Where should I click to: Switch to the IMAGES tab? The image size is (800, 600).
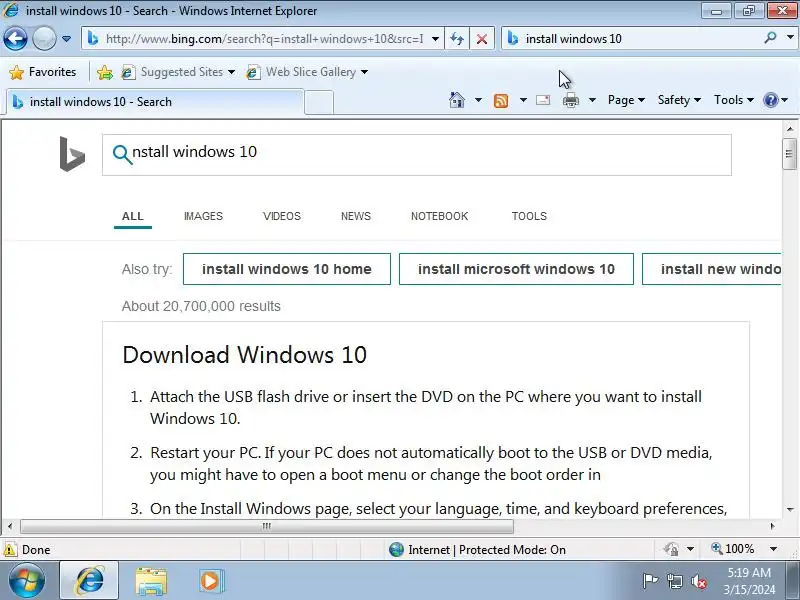pos(203,216)
